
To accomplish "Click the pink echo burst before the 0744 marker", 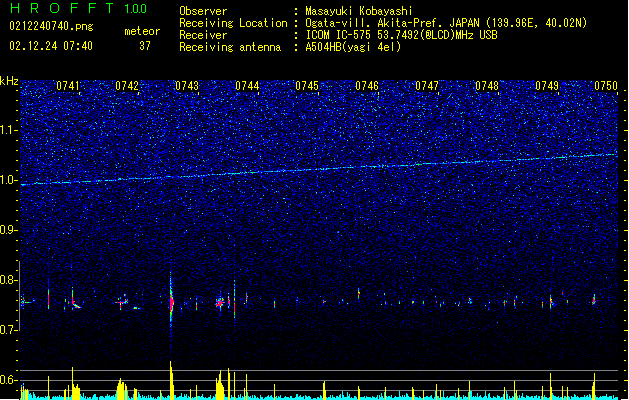I will point(219,303).
